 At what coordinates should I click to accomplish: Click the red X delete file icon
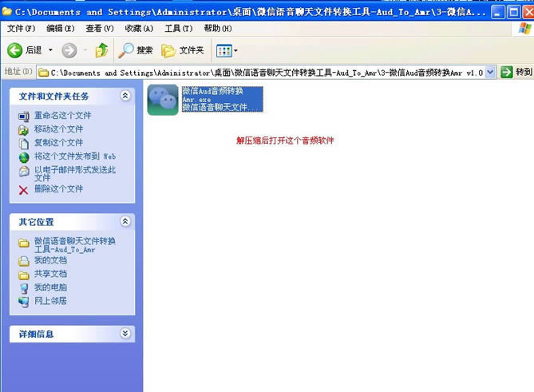(23, 189)
